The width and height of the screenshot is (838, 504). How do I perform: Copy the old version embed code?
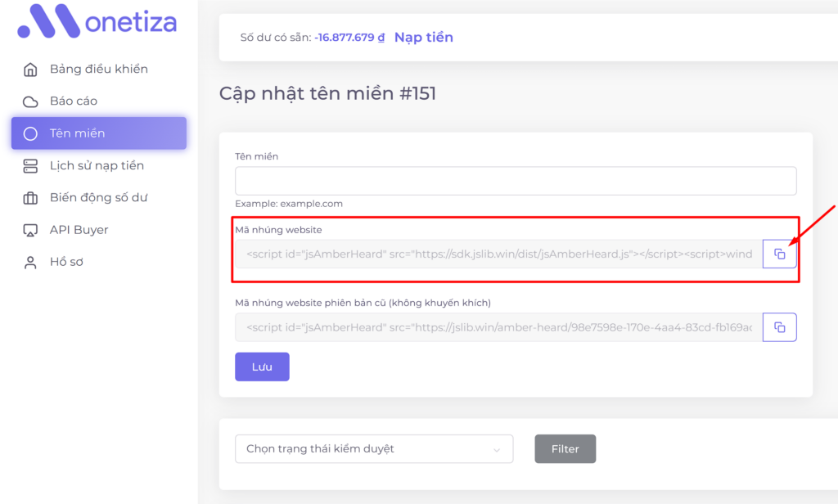pyautogui.click(x=779, y=327)
